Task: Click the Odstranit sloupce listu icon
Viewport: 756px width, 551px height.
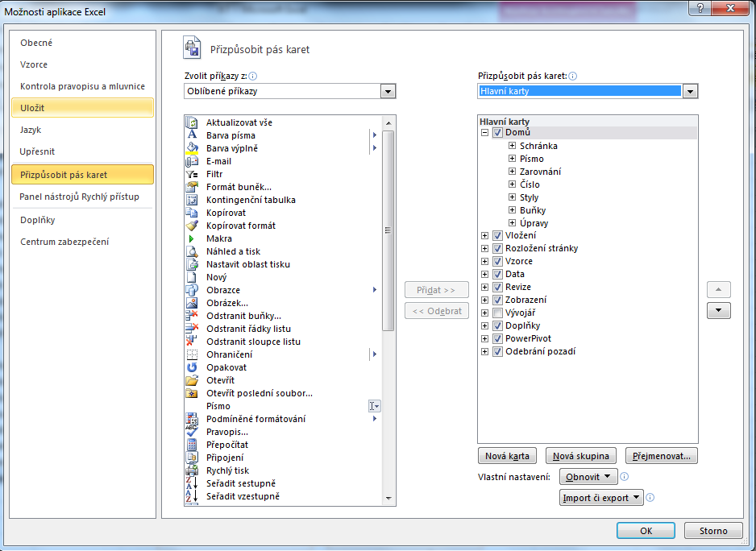Action: click(192, 342)
